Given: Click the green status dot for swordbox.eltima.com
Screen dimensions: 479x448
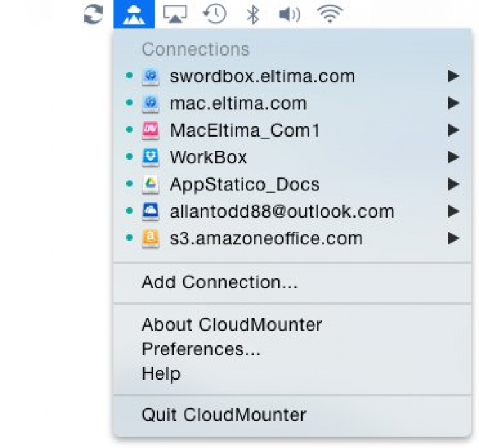Looking at the screenshot, I should [130, 76].
